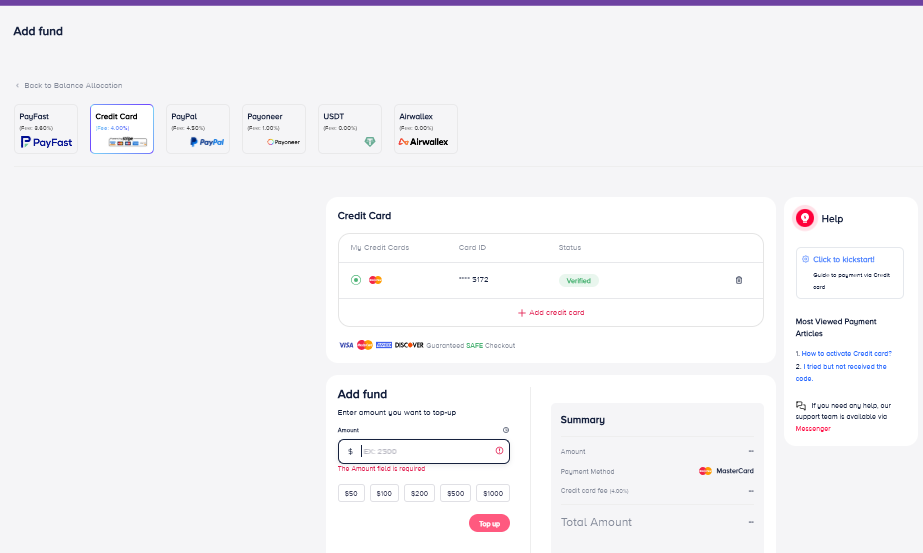Click the red error icon in Amount field

[x=499, y=451]
